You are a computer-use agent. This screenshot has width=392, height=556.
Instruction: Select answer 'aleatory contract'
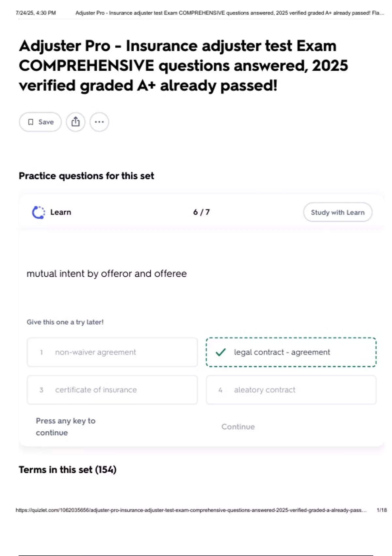[x=291, y=390]
